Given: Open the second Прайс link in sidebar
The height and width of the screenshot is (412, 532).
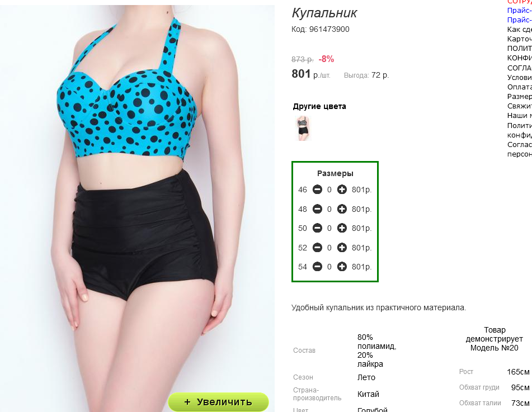Looking at the screenshot, I should pyautogui.click(x=520, y=20).
